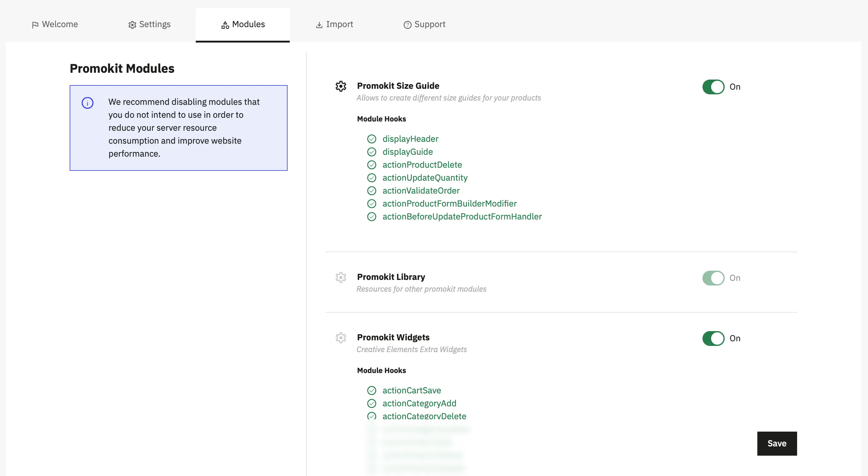Click the actionUpdateQuantity hook text
The height and width of the screenshot is (476, 868).
pos(425,178)
